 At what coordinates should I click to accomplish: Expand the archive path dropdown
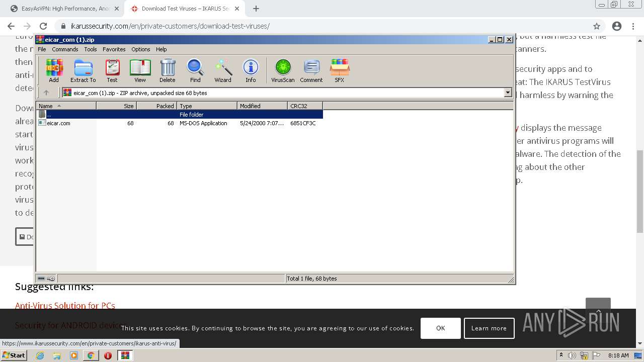click(x=508, y=93)
